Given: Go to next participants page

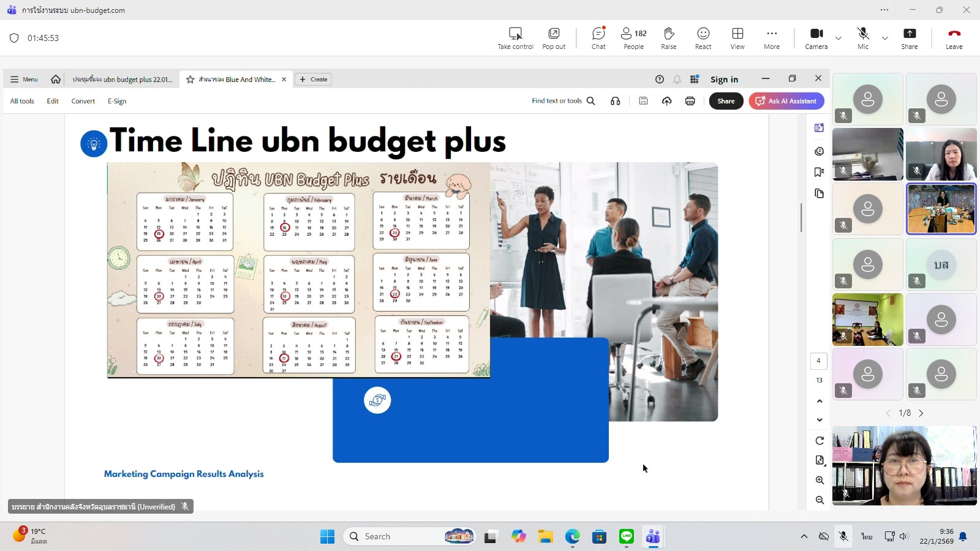Looking at the screenshot, I should click(x=921, y=413).
